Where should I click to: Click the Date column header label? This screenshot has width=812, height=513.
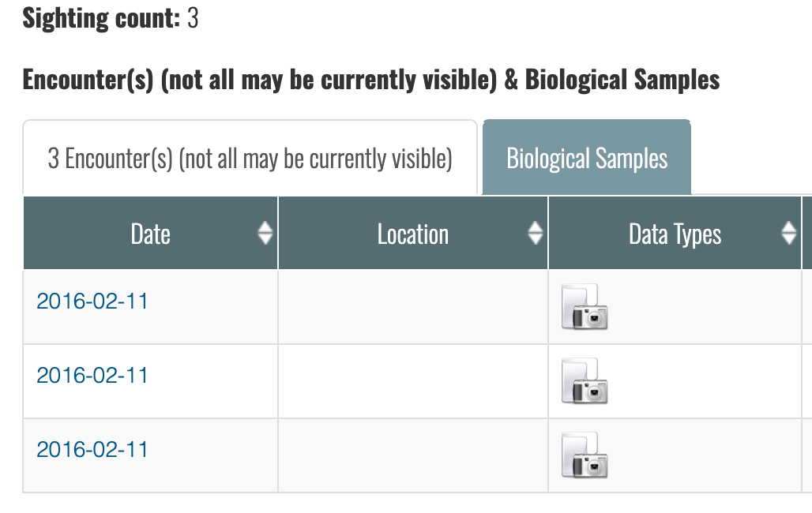151,234
